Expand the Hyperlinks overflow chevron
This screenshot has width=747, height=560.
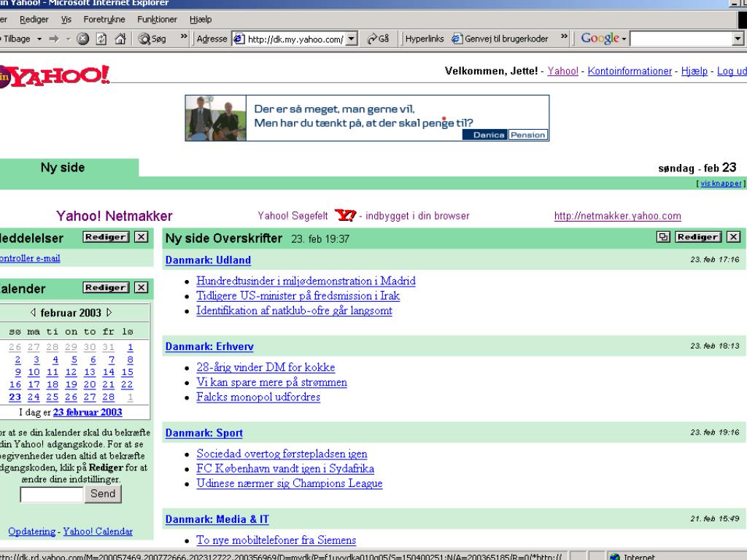point(564,36)
